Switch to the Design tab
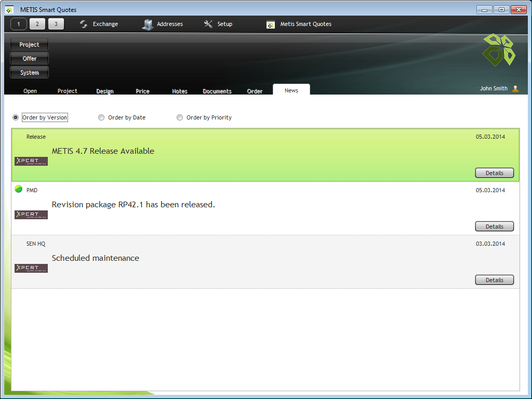The image size is (532, 399). 105,91
